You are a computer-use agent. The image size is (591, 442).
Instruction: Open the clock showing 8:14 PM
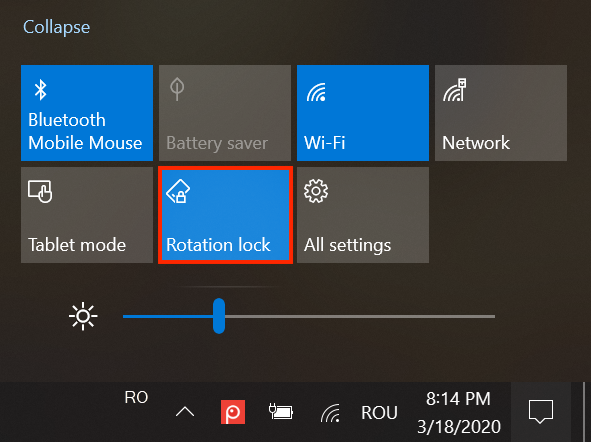(x=459, y=413)
